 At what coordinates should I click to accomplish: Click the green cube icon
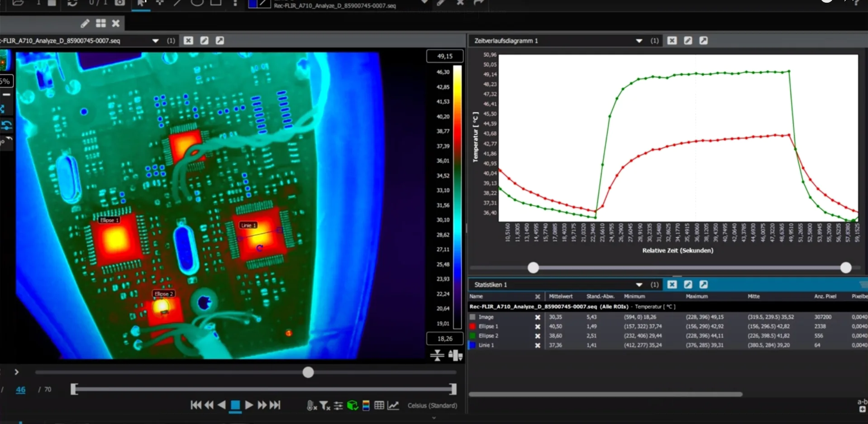tap(352, 405)
